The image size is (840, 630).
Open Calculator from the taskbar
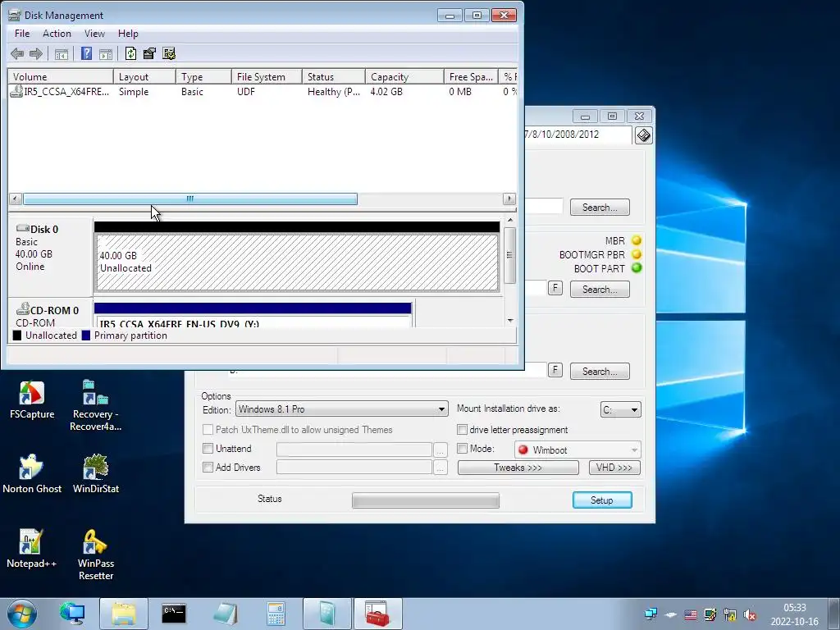(276, 614)
